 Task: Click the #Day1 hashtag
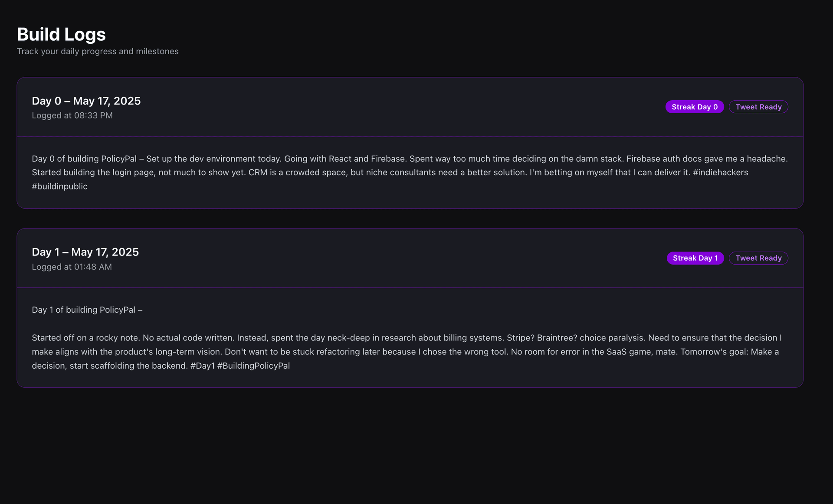click(x=202, y=366)
